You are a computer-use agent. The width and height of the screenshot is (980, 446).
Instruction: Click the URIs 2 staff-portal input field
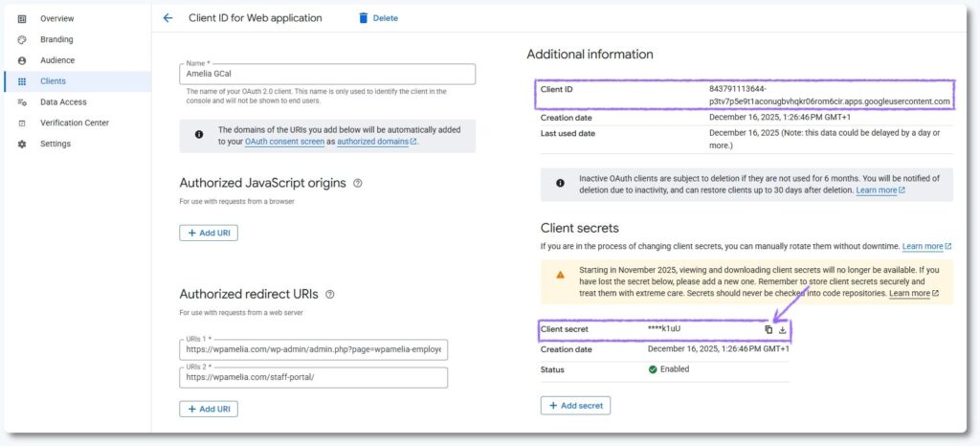313,378
